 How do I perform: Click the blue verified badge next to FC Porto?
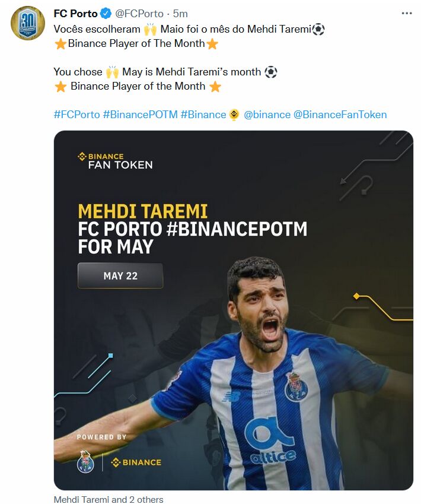[106, 14]
